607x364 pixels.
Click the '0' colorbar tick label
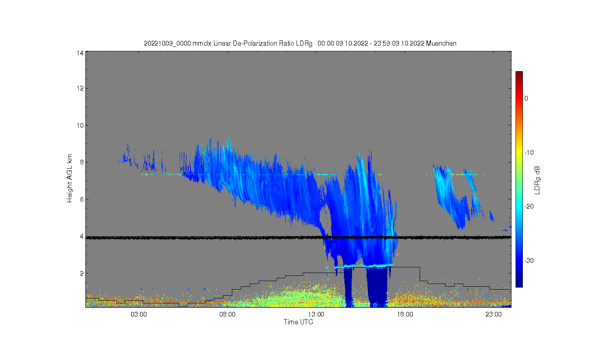pyautogui.click(x=526, y=98)
